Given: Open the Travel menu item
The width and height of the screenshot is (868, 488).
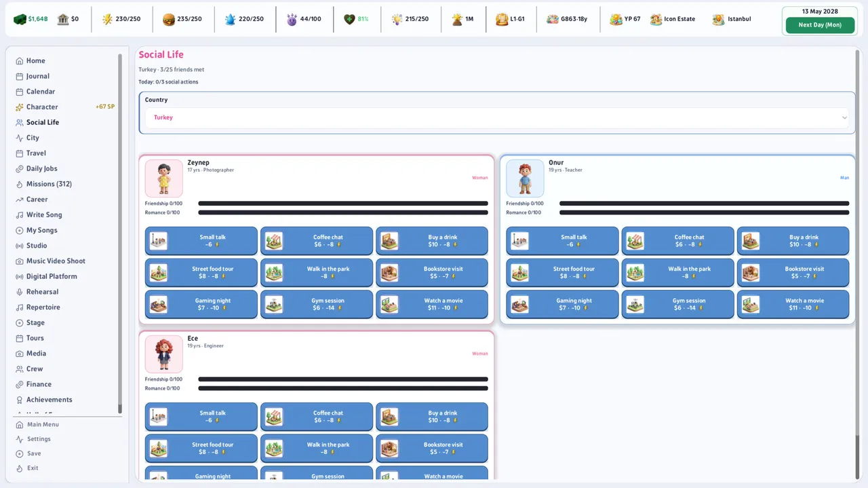Looking at the screenshot, I should [36, 153].
